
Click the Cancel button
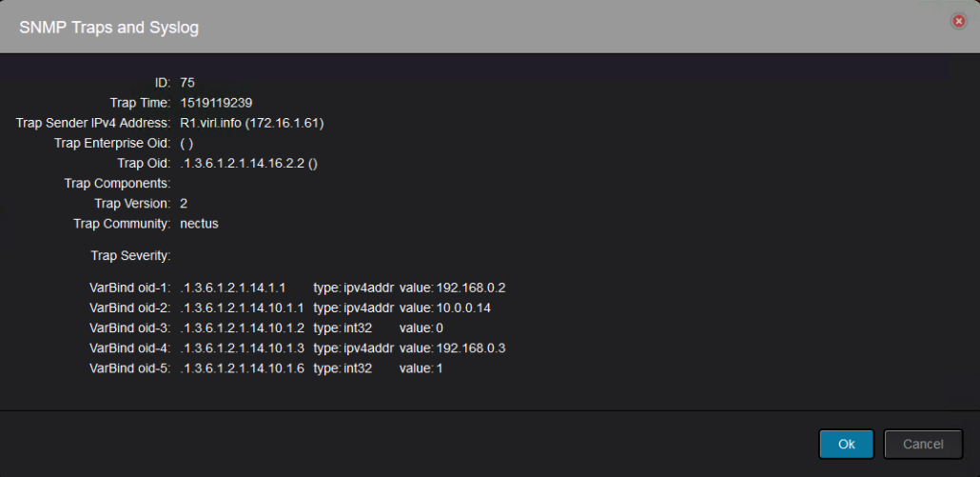(922, 444)
